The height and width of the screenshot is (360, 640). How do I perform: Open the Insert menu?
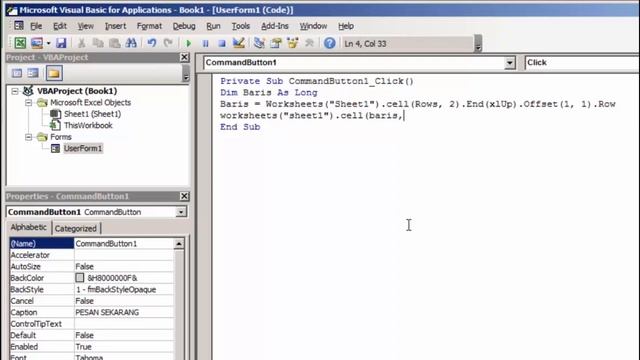click(116, 26)
